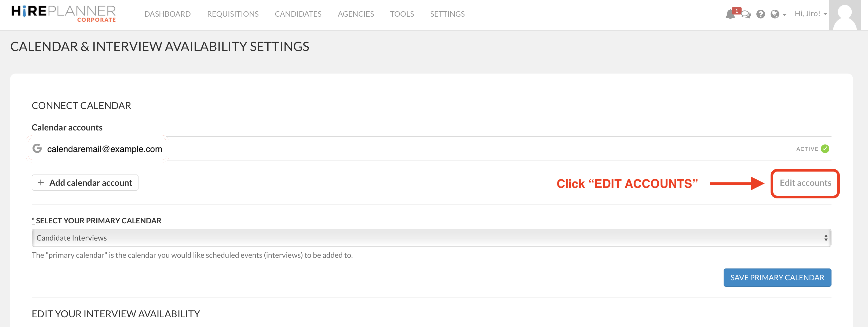Open the Agencies menu

point(355,14)
